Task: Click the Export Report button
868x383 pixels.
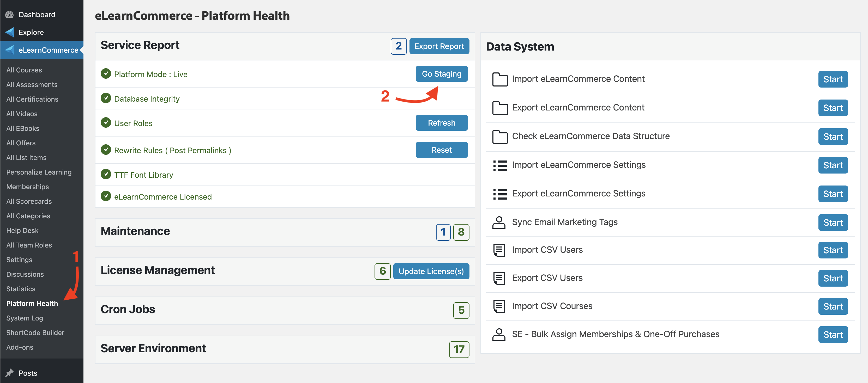Action: point(439,46)
